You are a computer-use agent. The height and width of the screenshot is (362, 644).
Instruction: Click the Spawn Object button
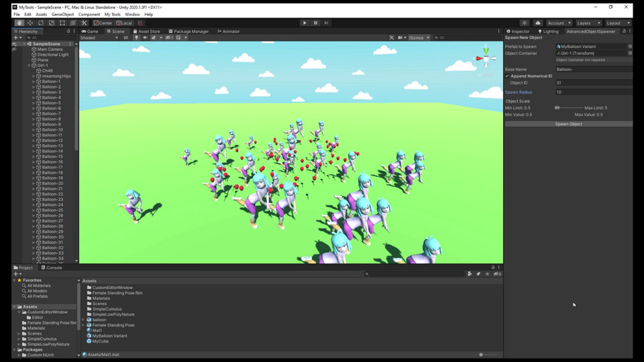568,124
